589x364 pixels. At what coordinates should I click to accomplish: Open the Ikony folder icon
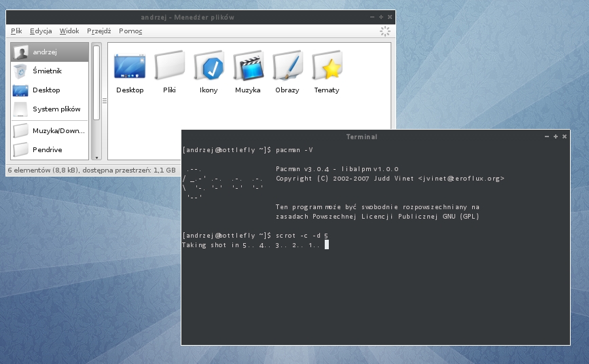[209, 66]
